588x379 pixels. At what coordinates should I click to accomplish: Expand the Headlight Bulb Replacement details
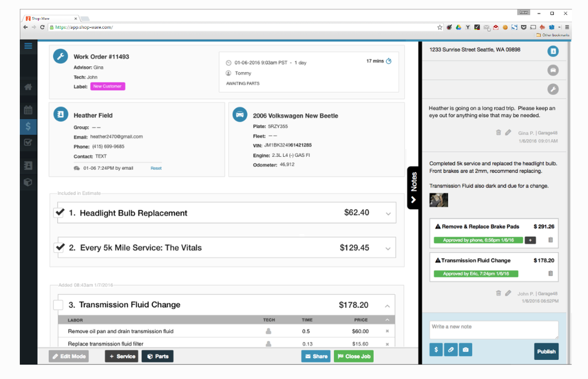tap(388, 214)
